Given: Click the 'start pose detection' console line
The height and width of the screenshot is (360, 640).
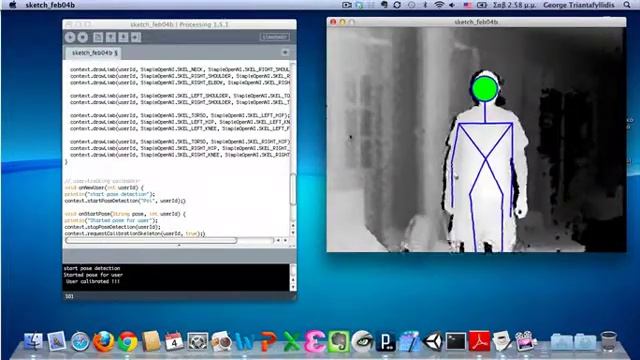Looking at the screenshot, I should coord(92,268).
